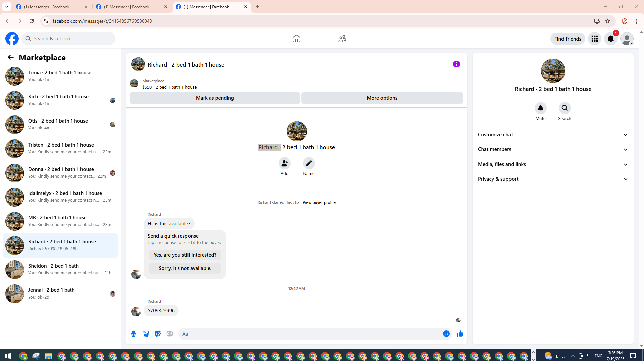Open the emoji picker icon
644x361 pixels.
446,334
